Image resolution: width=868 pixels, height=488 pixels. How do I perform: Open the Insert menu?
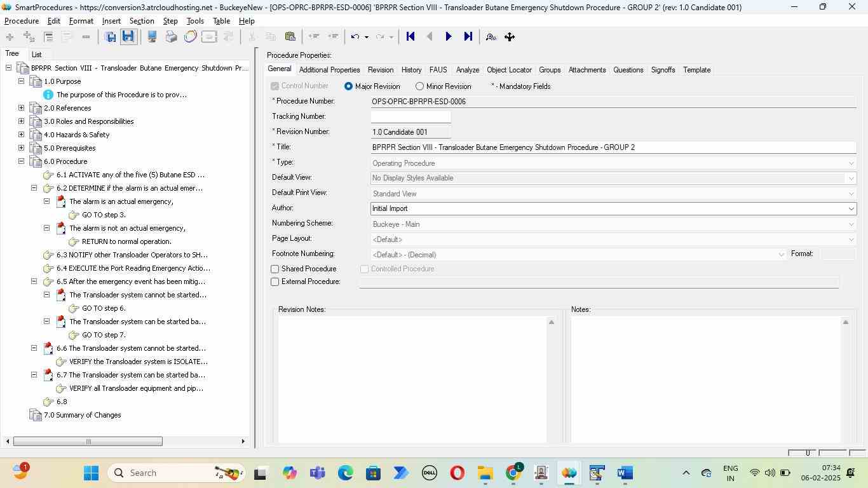click(x=111, y=21)
